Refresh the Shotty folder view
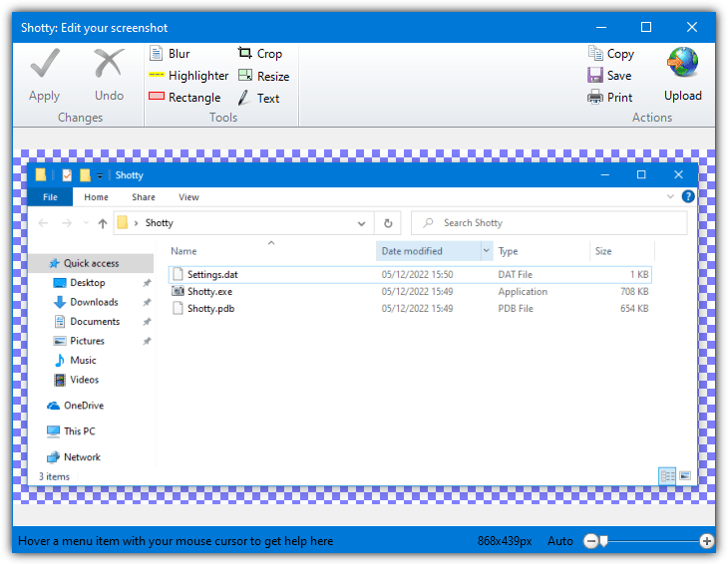 pyautogui.click(x=388, y=223)
